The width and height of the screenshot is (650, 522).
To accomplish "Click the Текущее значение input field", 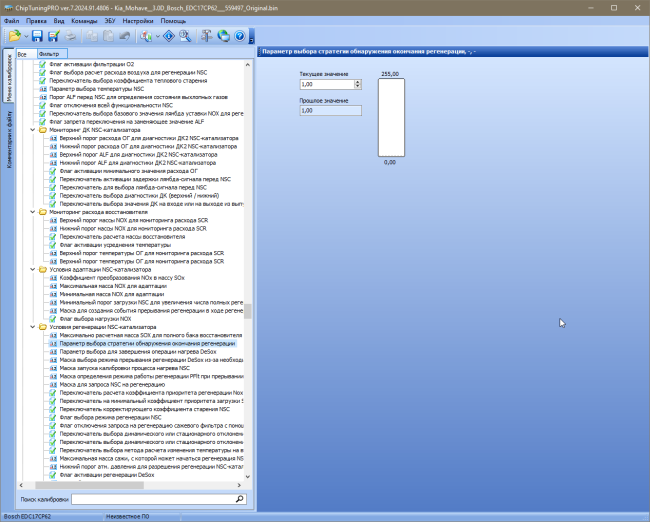I will coord(327,84).
